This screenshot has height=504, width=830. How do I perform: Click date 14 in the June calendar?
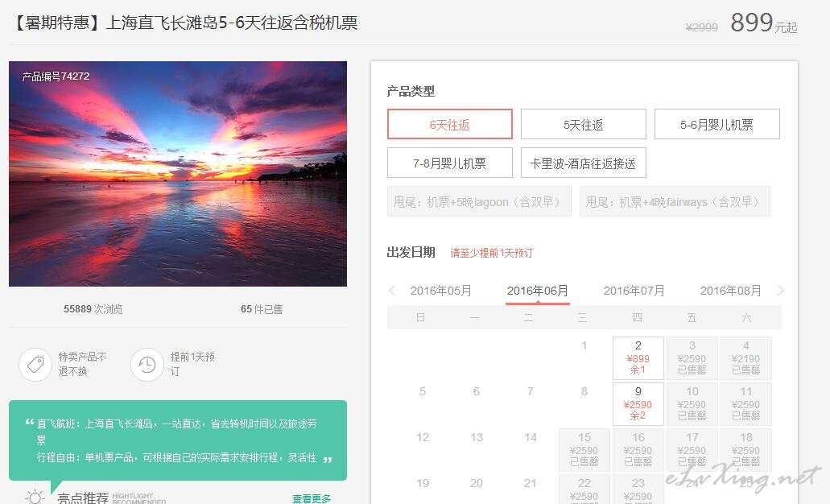531,438
